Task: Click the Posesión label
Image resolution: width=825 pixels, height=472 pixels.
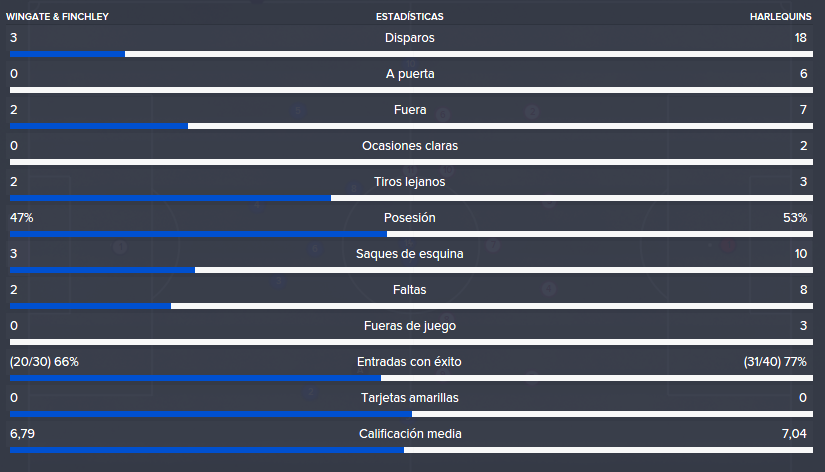Action: click(x=409, y=218)
